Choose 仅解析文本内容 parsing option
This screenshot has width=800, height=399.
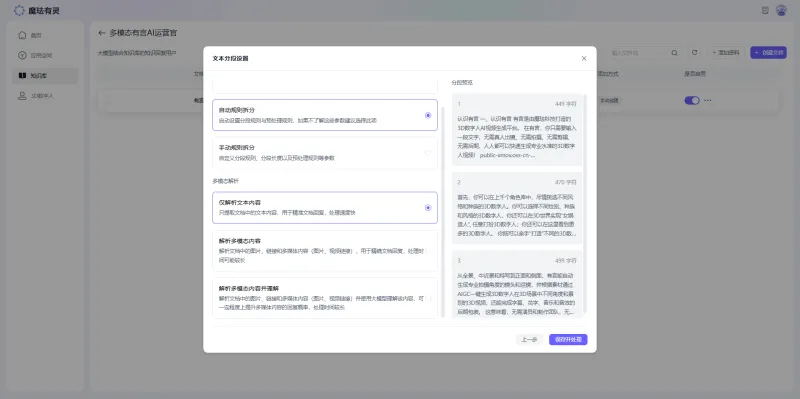325,208
